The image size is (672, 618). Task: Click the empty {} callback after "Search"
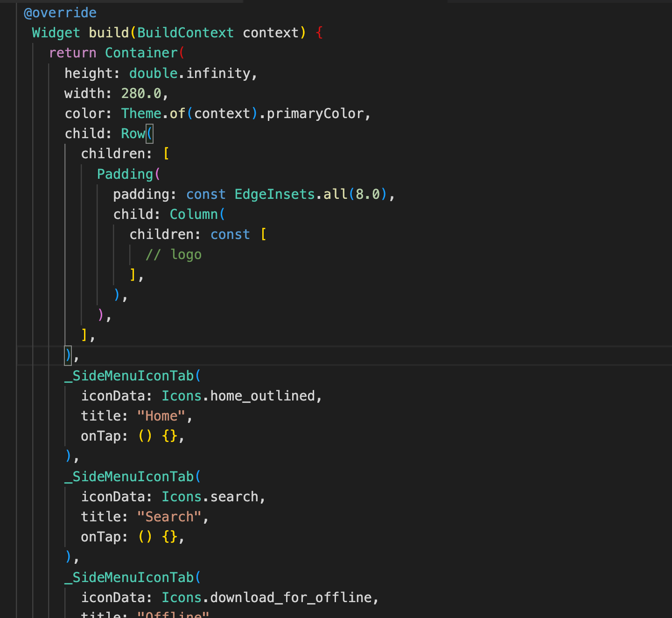pyautogui.click(x=169, y=537)
